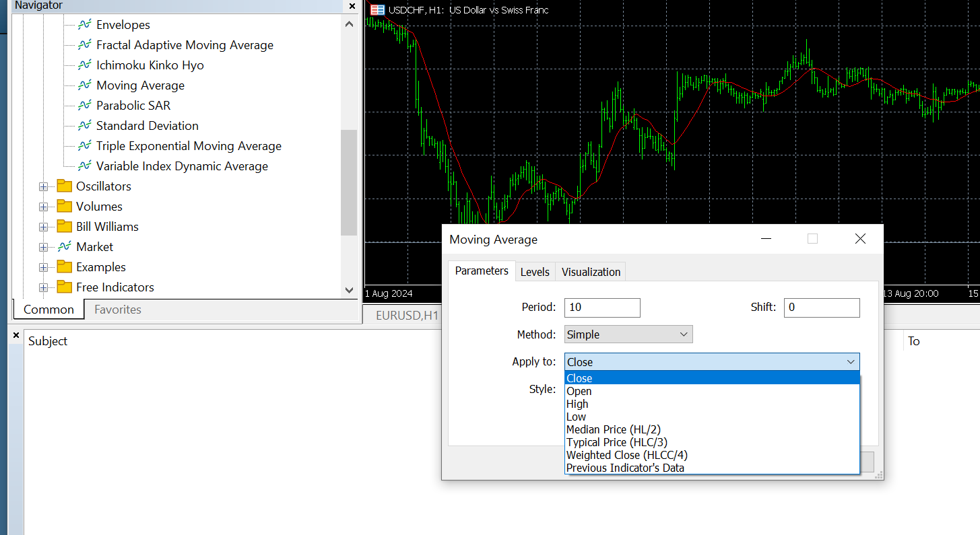Expand the Market tree node
This screenshot has width=980, height=535.
44,248
